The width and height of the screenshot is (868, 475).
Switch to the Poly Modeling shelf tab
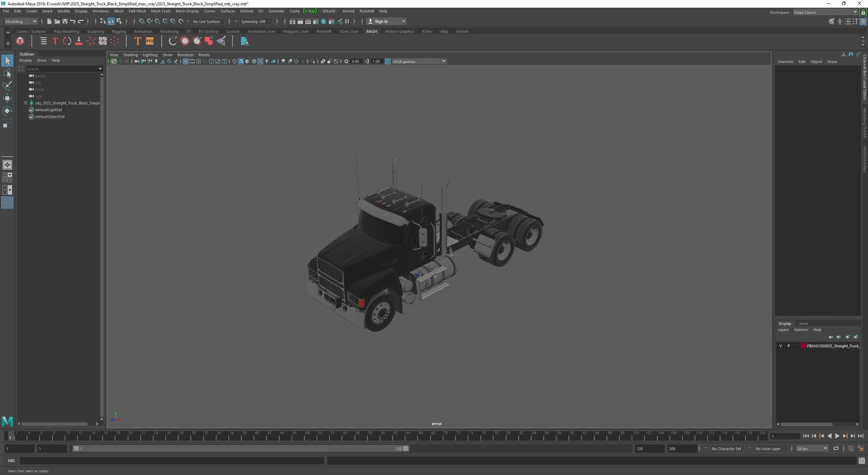click(x=66, y=32)
